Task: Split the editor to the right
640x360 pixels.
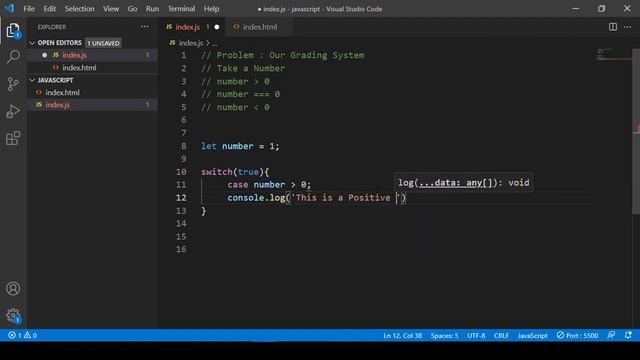Action: tap(613, 27)
